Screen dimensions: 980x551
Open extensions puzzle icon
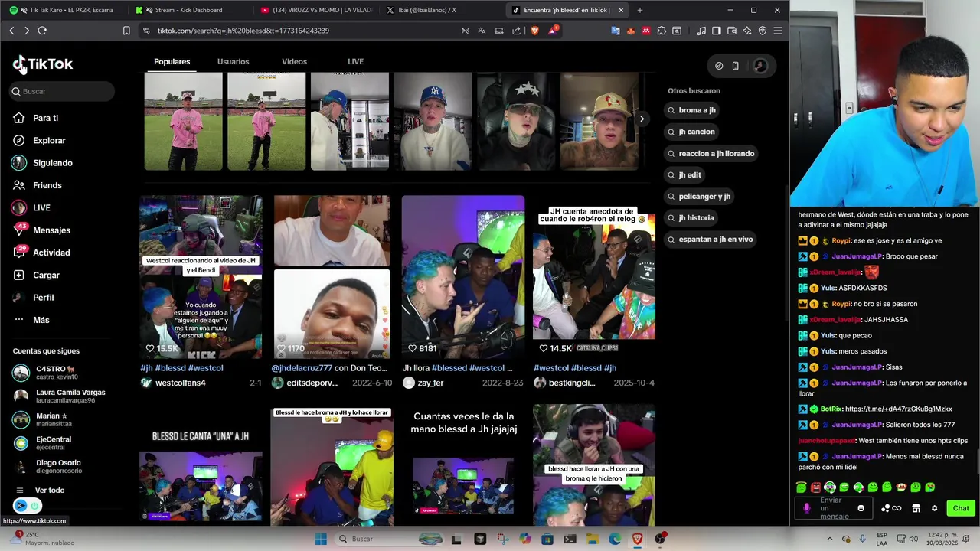(661, 31)
